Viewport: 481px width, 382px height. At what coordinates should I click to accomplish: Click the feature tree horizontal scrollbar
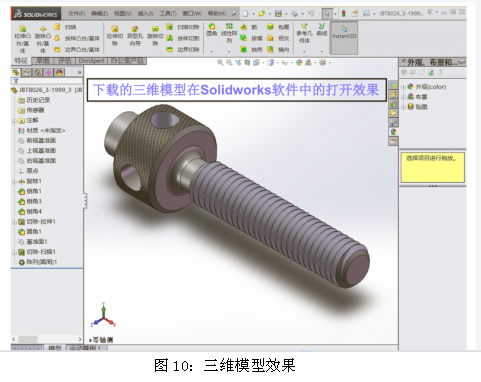point(47,339)
